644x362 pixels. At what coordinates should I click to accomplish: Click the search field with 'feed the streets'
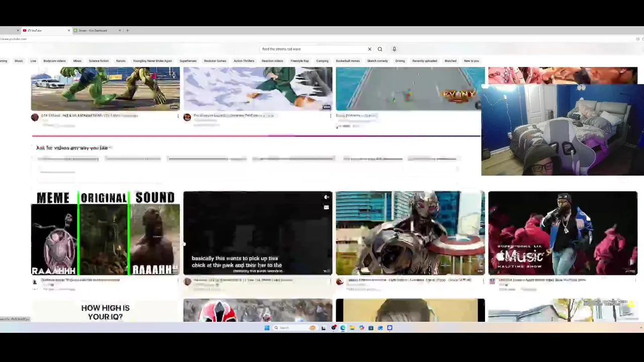click(312, 49)
